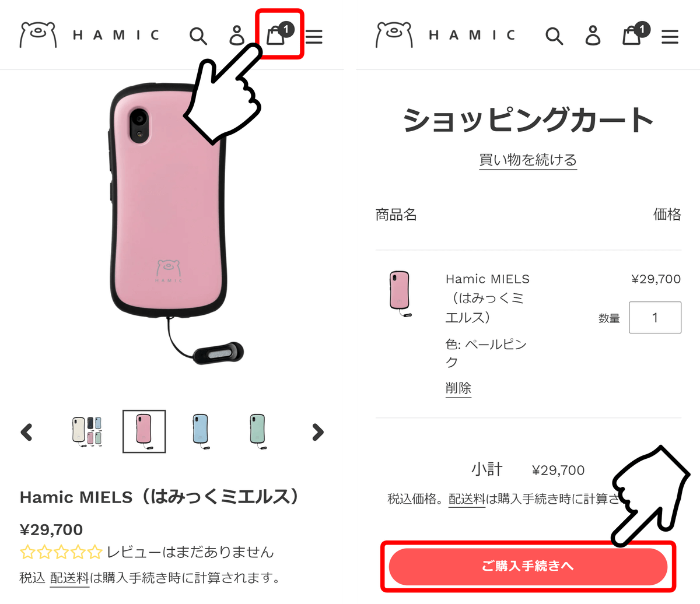Image resolution: width=700 pixels, height=604 pixels.
Task: Click 削除 to remove the cart item
Action: (458, 388)
